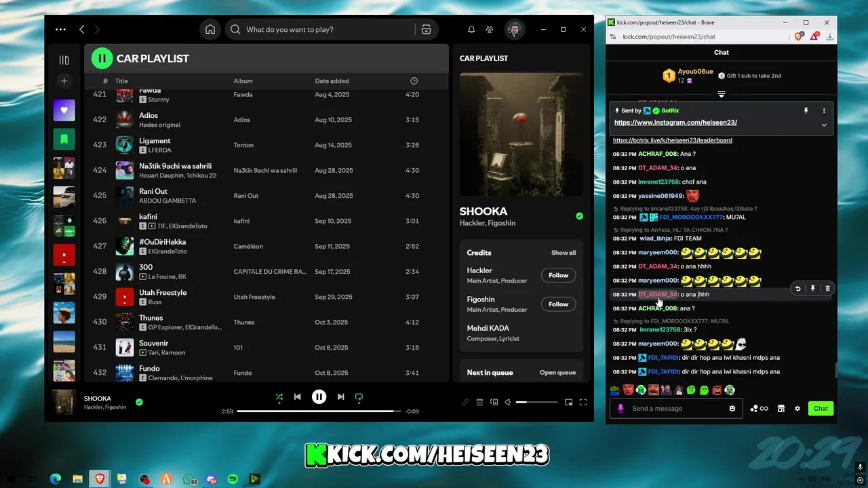The image size is (868, 488).
Task: Select the track Ligament by LFERDA
Action: click(266, 145)
